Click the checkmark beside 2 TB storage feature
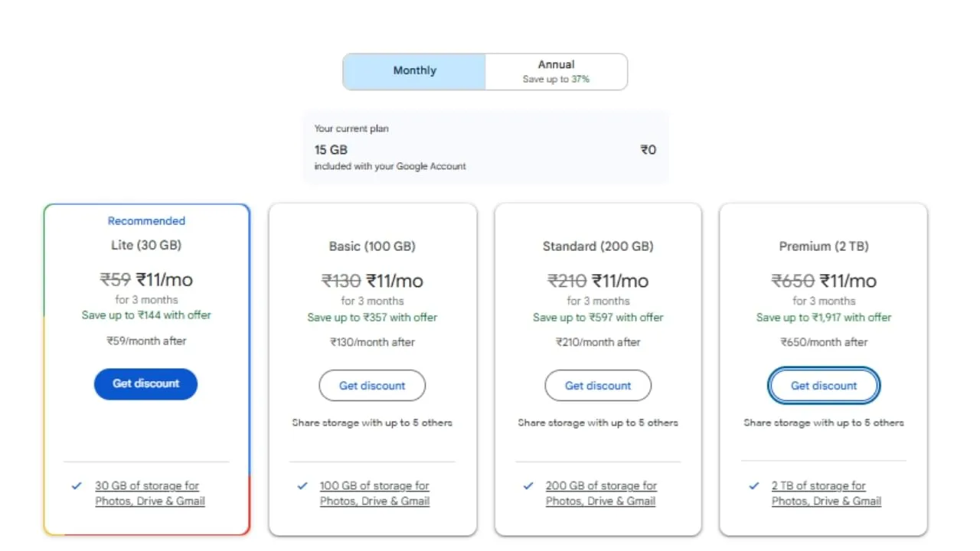 [x=753, y=485]
